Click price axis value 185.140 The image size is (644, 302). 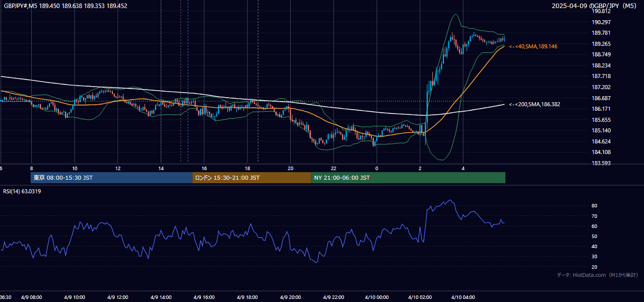point(601,130)
